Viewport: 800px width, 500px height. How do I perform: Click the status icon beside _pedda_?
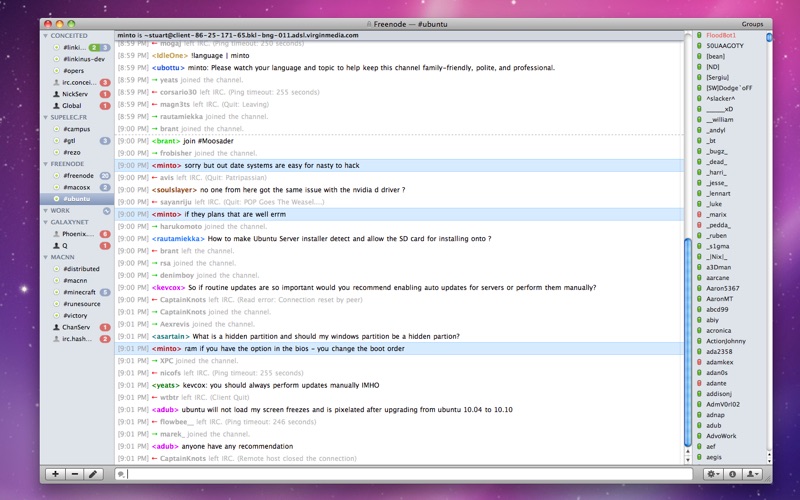[699, 225]
